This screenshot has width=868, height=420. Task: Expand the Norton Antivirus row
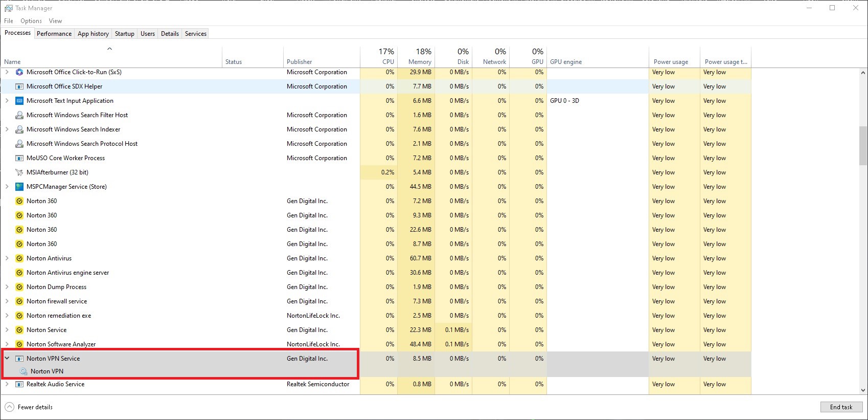(x=7, y=258)
